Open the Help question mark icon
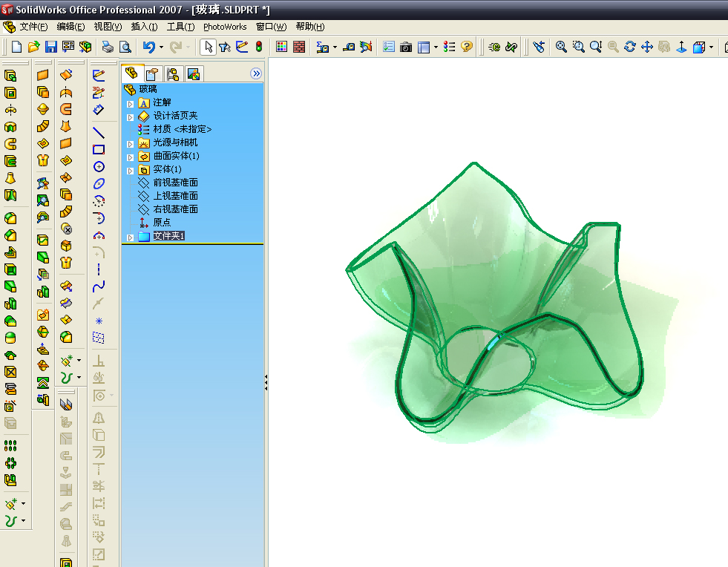The height and width of the screenshot is (567, 728). (467, 47)
